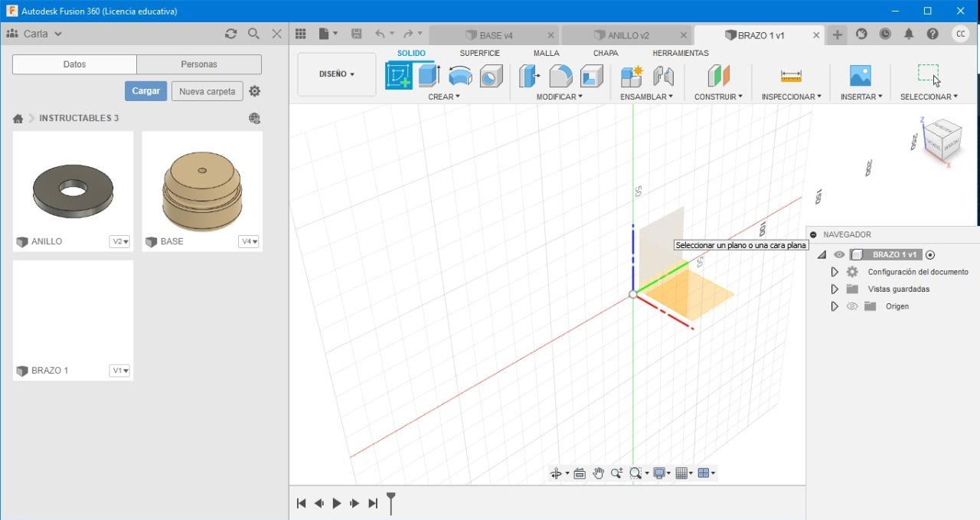The height and width of the screenshot is (520, 980).
Task: Click the Nueva carpeta button
Action: (207, 91)
